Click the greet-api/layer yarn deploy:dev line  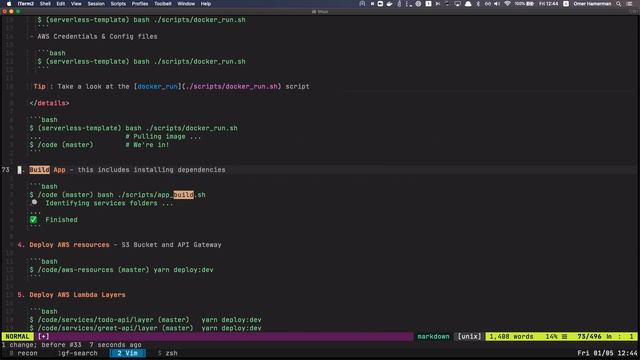pos(145,328)
